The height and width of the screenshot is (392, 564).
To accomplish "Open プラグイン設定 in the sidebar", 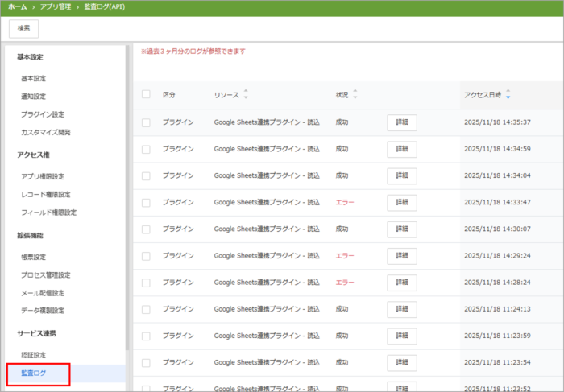I will click(43, 114).
